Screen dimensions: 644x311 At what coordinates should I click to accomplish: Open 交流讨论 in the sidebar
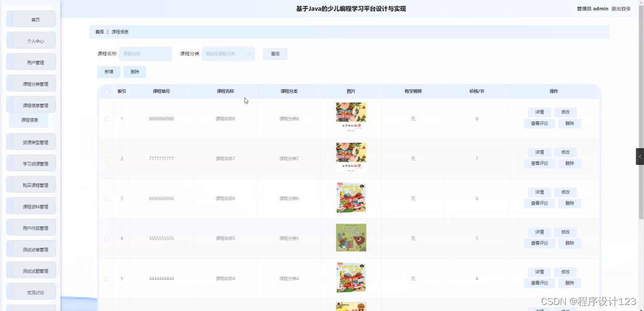(x=31, y=292)
